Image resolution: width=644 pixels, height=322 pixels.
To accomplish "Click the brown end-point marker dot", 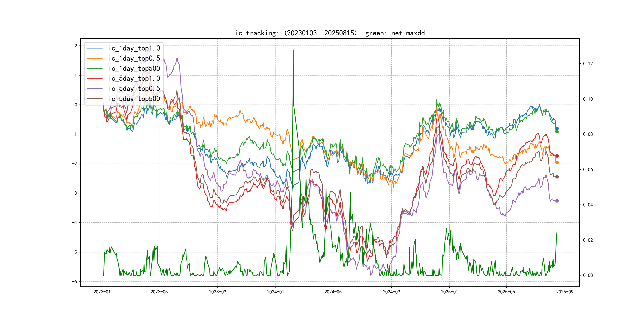I will click(x=557, y=177).
